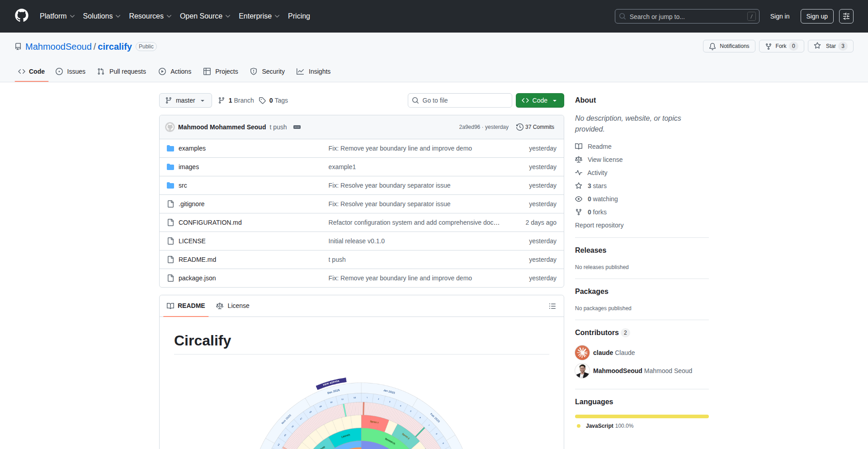The height and width of the screenshot is (449, 868).
Task: Click the examples folder icon
Action: pos(170,148)
